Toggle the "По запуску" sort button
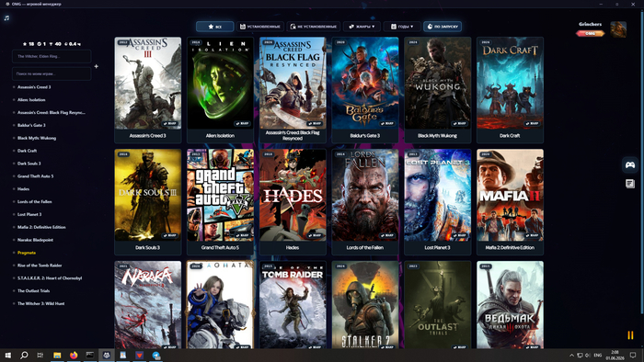Image resolution: width=644 pixels, height=362 pixels. click(443, 27)
